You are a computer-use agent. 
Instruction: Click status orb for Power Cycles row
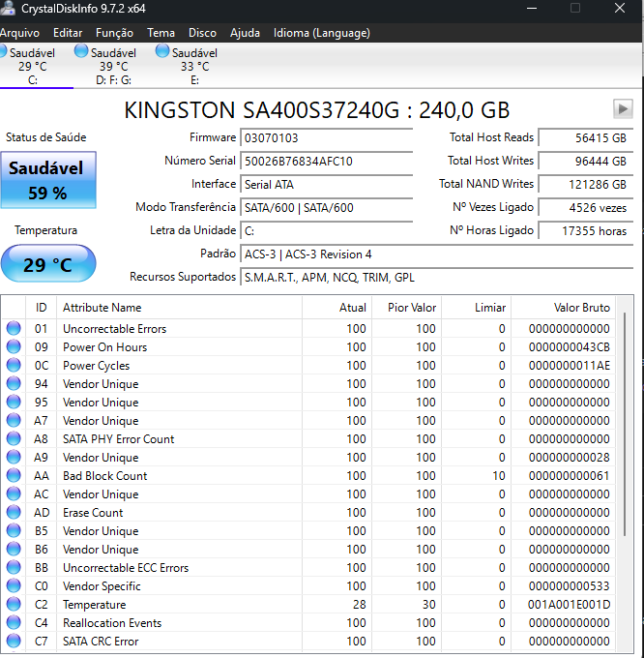(x=14, y=365)
